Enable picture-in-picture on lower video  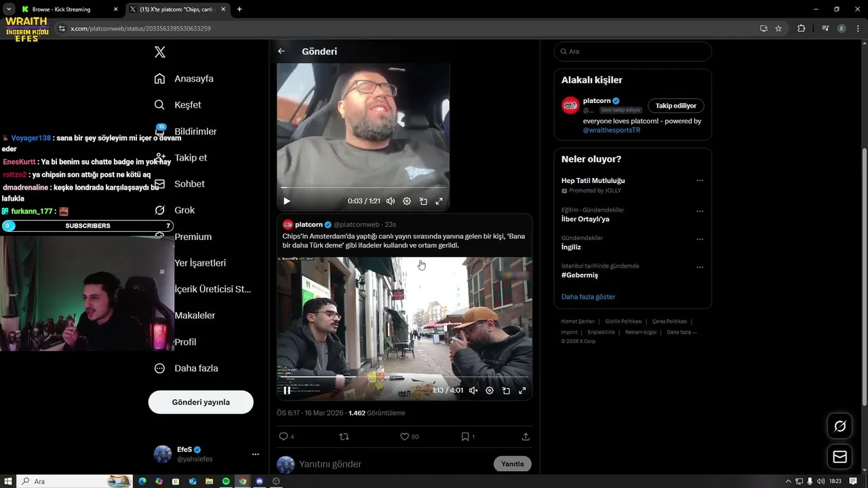[506, 390]
